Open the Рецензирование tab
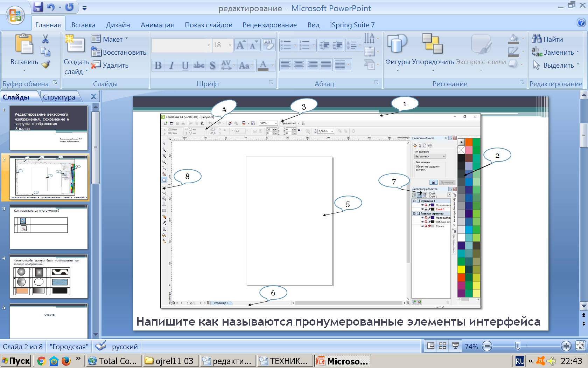The height and width of the screenshot is (368, 588). click(269, 25)
